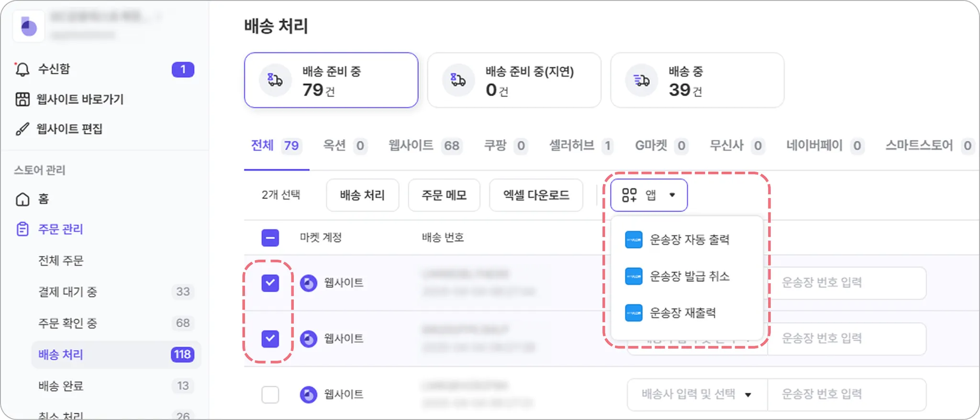Uncheck the second 웹사이트 order checkbox
980x420 pixels.
pyautogui.click(x=270, y=339)
